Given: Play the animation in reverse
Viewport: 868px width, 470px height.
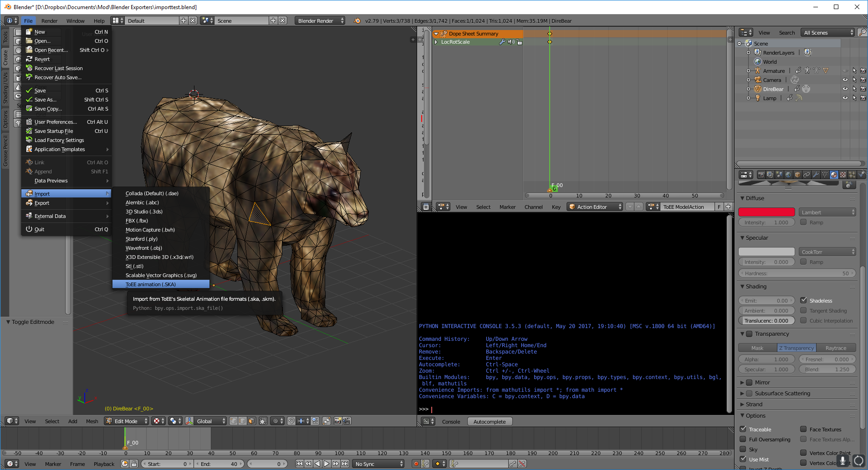Looking at the screenshot, I should (317, 464).
